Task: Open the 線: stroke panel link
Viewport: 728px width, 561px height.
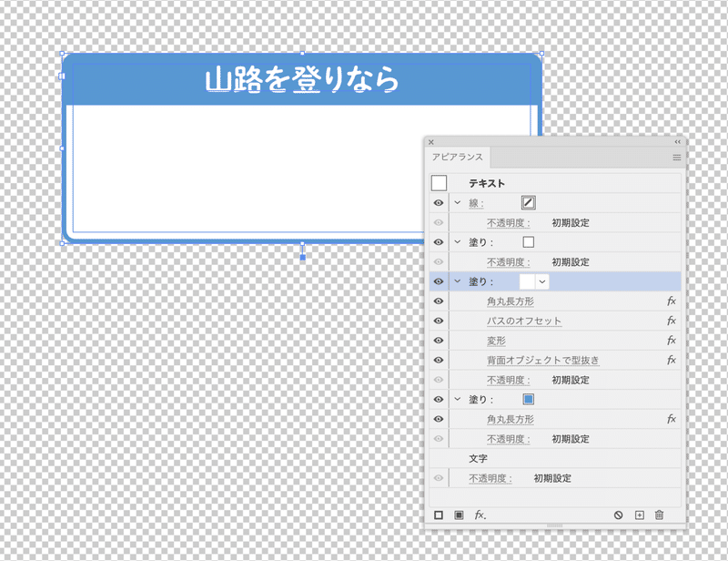Action: pos(476,203)
